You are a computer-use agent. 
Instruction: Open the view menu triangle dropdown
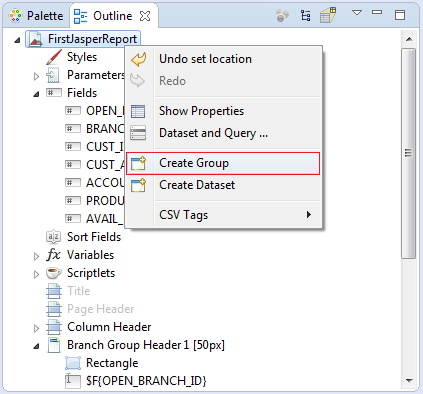point(357,13)
